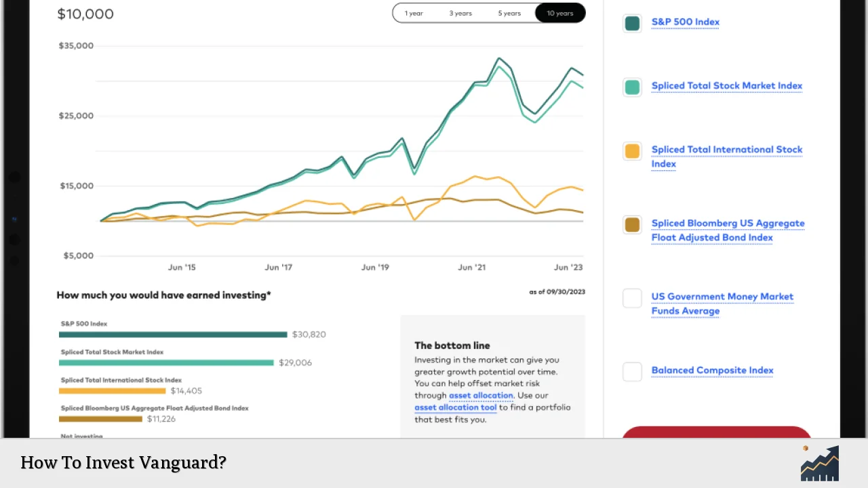Viewport: 868px width, 488px height.
Task: Click the Spliced Total International Stock yellow bar
Action: pos(112,391)
